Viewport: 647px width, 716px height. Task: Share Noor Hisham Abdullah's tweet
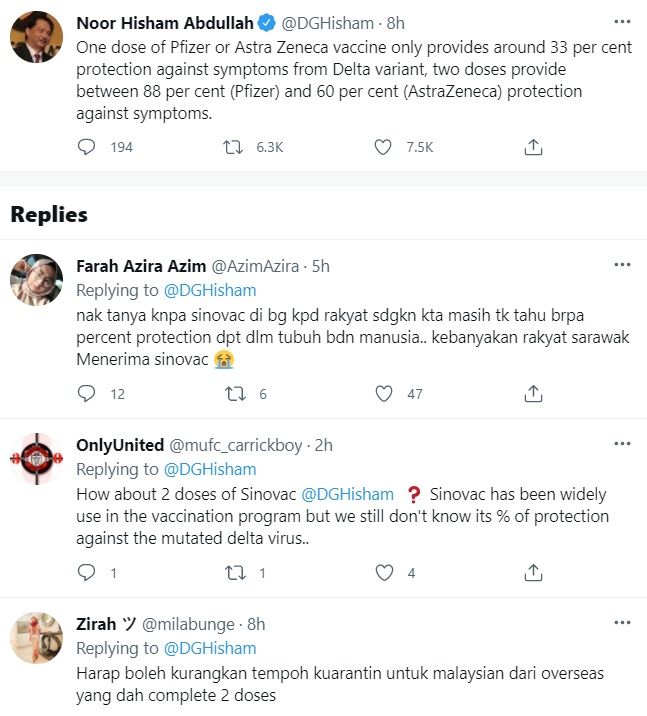click(x=534, y=147)
